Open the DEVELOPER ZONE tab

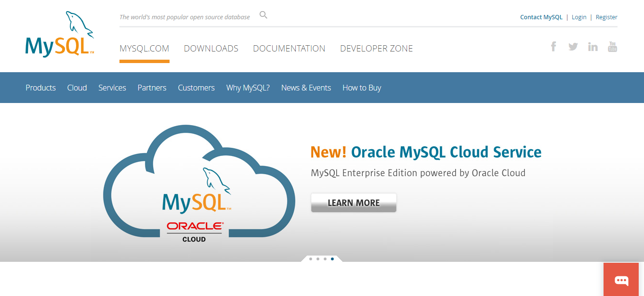pos(376,49)
